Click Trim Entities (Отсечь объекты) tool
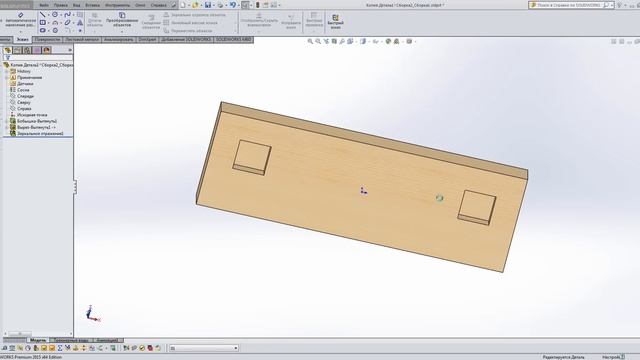The image size is (640, 360). pyautogui.click(x=95, y=20)
